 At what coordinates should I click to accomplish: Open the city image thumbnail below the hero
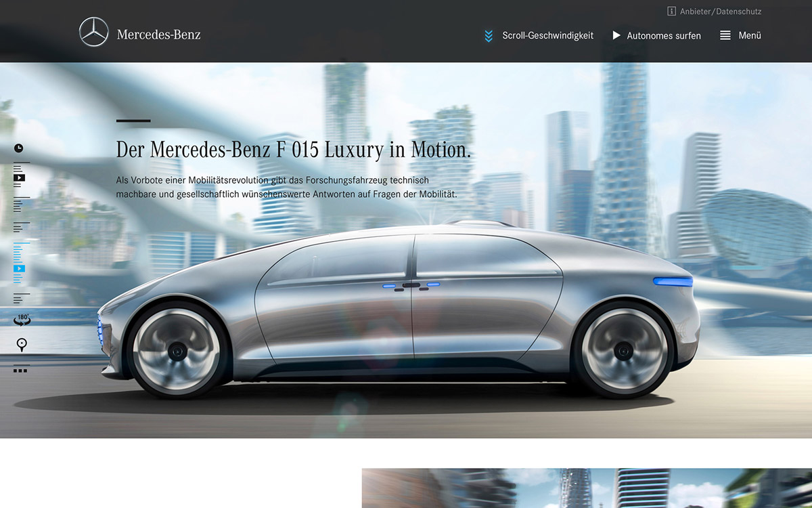pos(587,488)
